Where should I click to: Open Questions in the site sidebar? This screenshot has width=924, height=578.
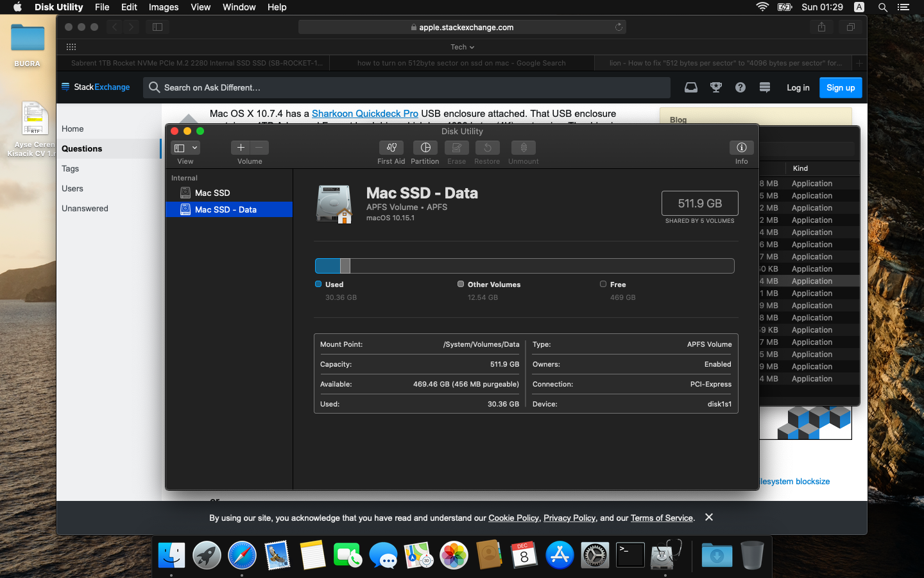pos(81,148)
